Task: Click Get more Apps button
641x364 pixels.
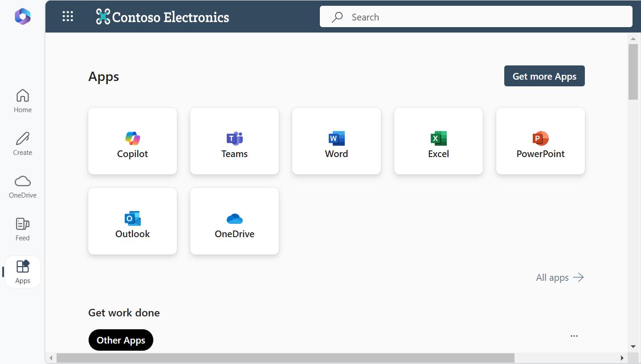Action: (544, 76)
